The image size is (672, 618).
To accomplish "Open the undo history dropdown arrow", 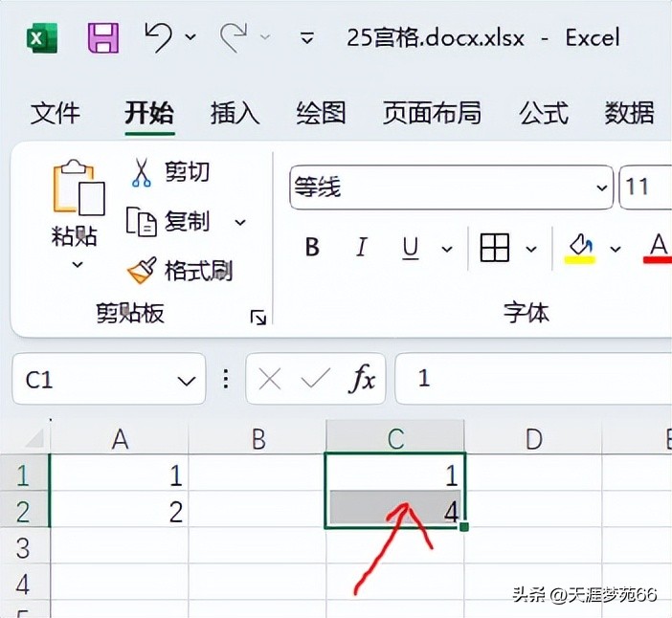I will pos(190,37).
